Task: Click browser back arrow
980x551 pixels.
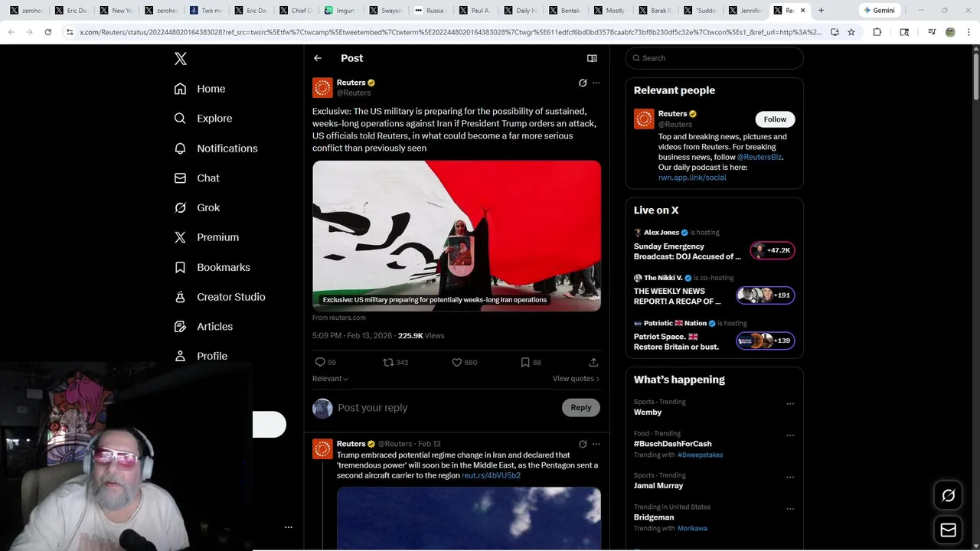Action: pyautogui.click(x=11, y=32)
